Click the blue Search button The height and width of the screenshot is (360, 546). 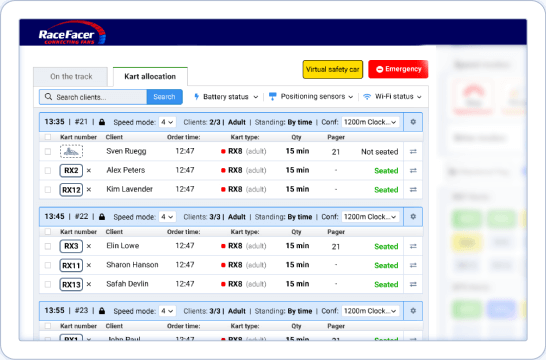click(164, 97)
